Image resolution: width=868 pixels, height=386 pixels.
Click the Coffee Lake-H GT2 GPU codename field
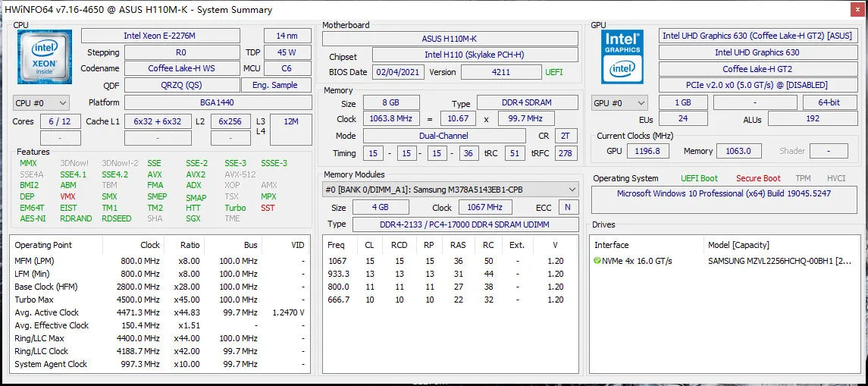[758, 69]
